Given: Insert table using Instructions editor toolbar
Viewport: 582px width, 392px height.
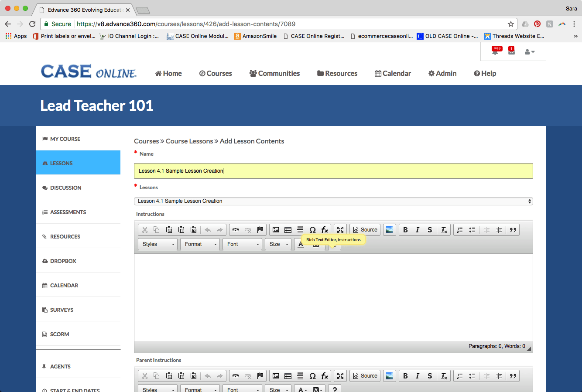Looking at the screenshot, I should tap(288, 230).
